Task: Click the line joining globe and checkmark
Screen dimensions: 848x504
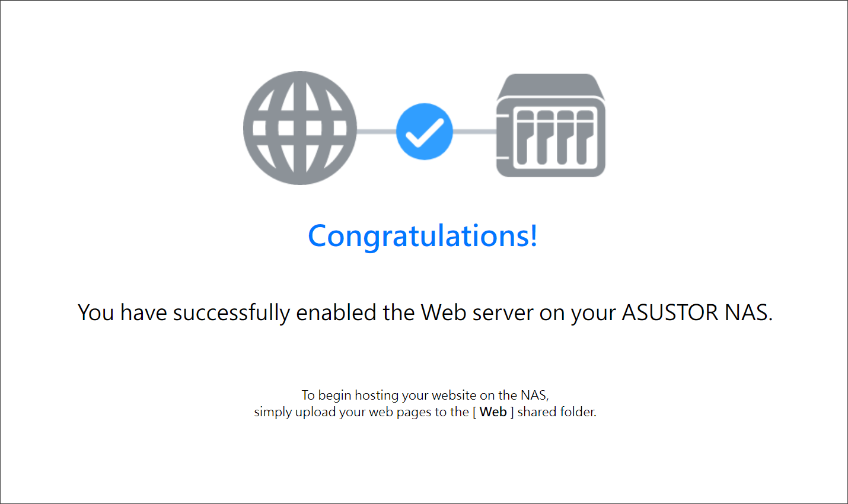Action: tap(377, 131)
